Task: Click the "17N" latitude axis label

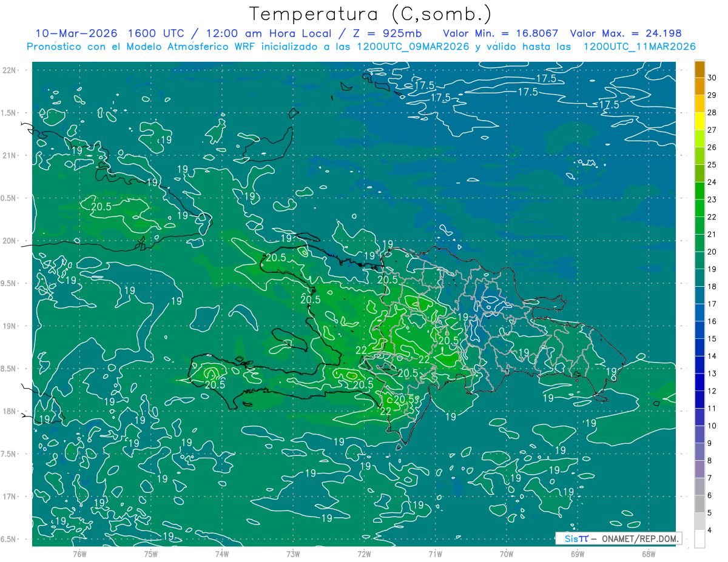Action: click(10, 497)
